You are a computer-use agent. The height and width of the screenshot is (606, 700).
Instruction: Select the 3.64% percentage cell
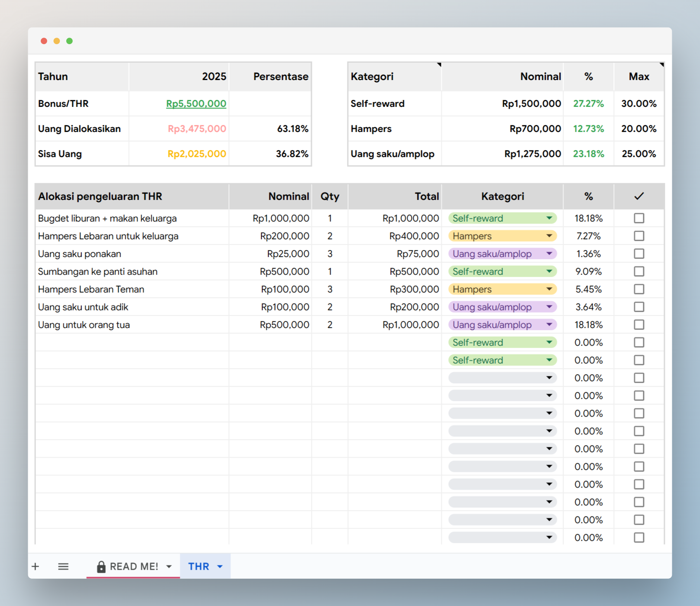[588, 307]
